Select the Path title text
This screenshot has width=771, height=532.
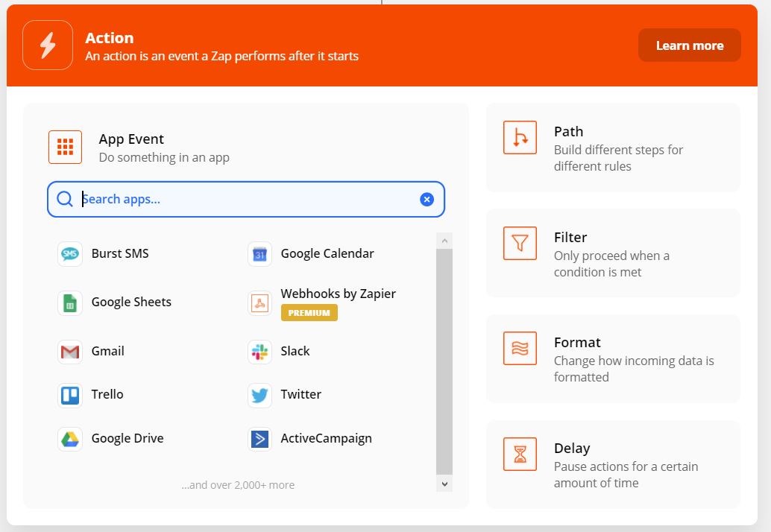coord(568,132)
